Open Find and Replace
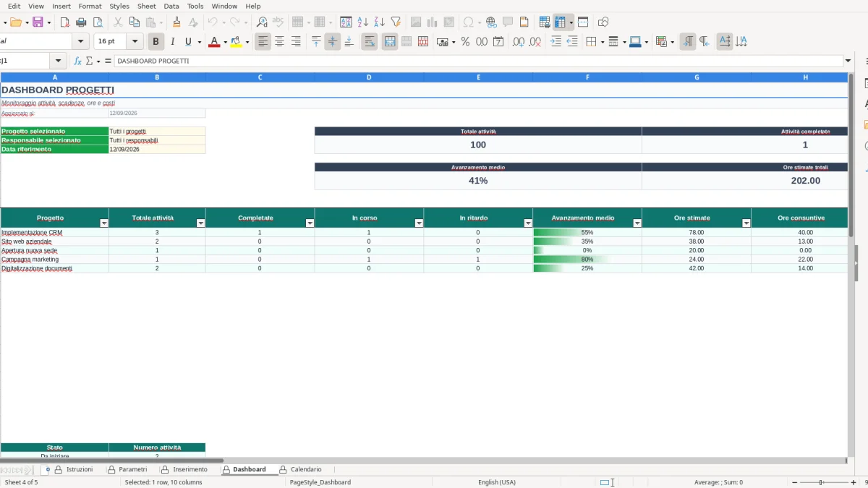The width and height of the screenshot is (868, 488). coord(262,22)
